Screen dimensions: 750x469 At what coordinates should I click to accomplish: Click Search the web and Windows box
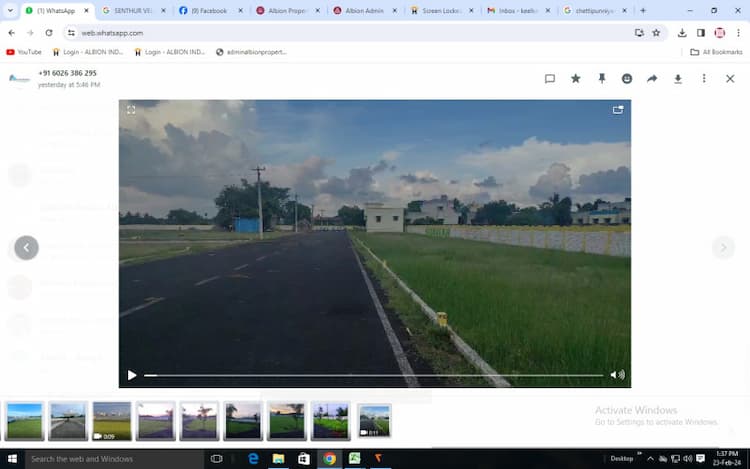(x=114, y=459)
